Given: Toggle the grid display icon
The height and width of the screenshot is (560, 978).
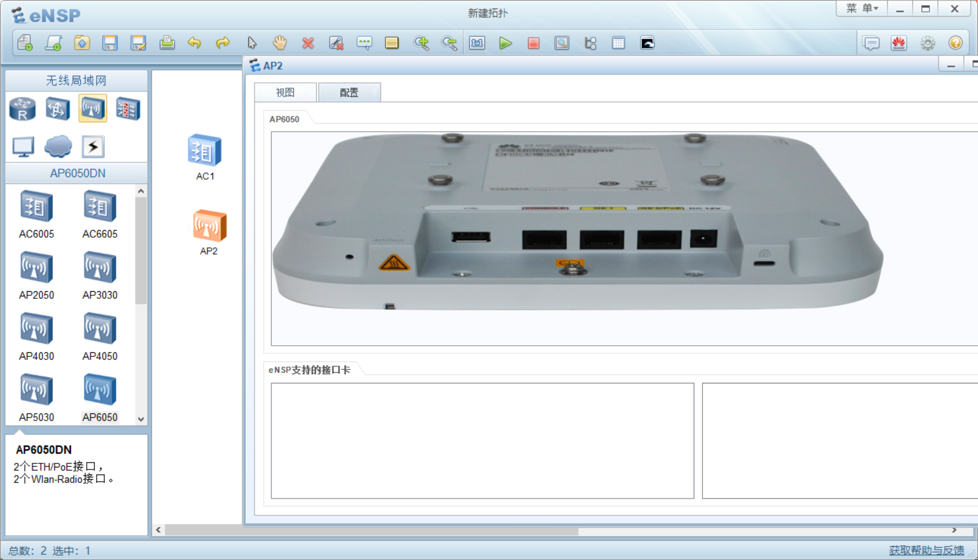Looking at the screenshot, I should 618,43.
